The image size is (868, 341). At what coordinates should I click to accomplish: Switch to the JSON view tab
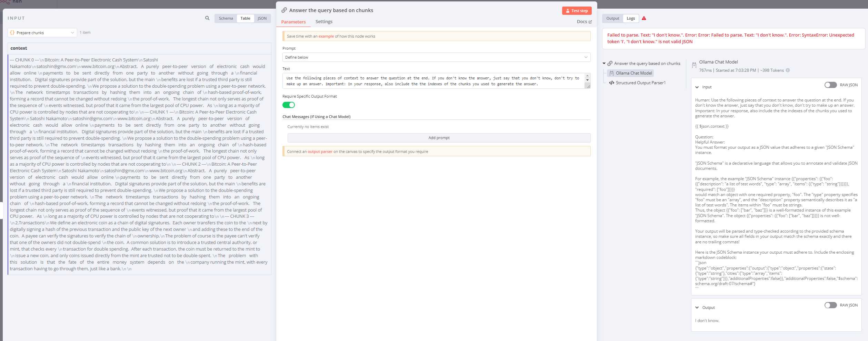tap(262, 18)
